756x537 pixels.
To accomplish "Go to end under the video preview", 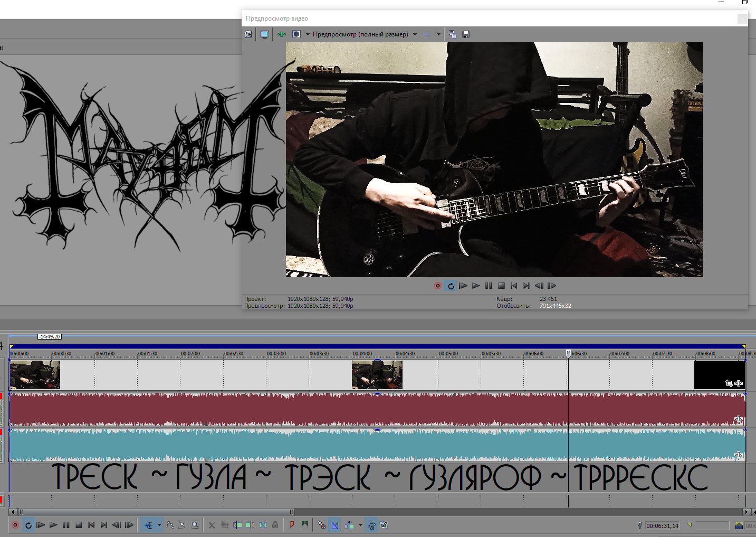I will [x=527, y=286].
